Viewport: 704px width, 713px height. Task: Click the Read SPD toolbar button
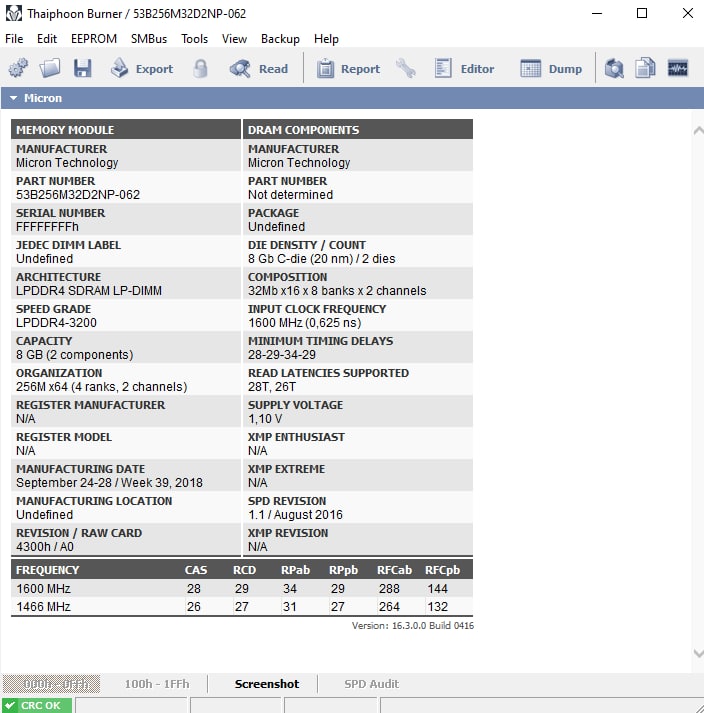259,69
